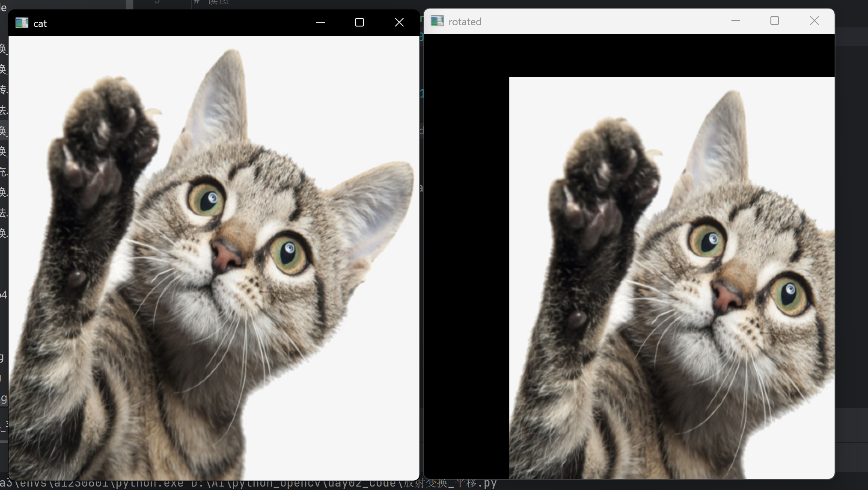Screen dimensions: 868x490
Task: Minimize the rotated image window
Action: pos(736,21)
